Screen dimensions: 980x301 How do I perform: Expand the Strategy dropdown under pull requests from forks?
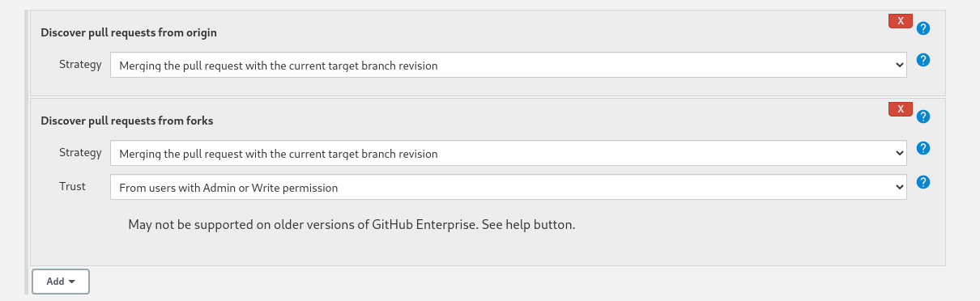[509, 153]
